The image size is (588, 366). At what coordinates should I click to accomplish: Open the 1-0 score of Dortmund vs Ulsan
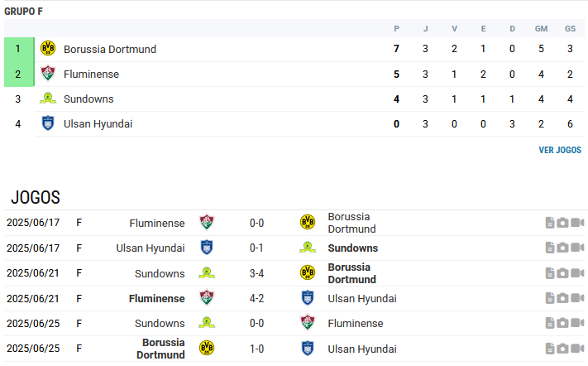coord(257,349)
